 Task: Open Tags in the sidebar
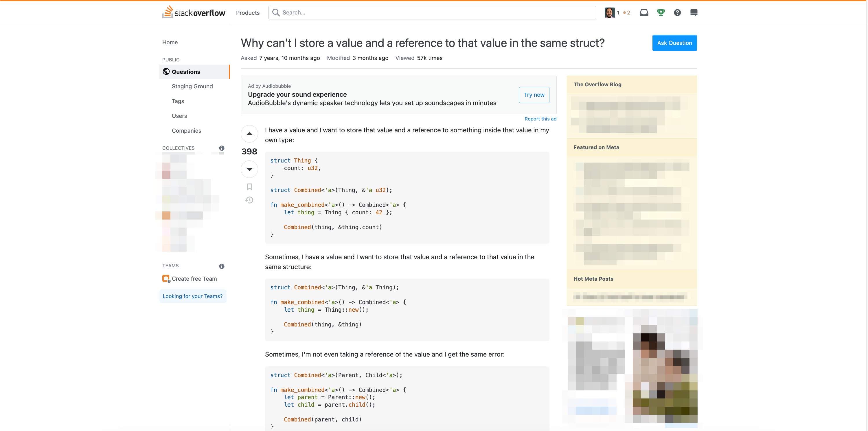[178, 101]
